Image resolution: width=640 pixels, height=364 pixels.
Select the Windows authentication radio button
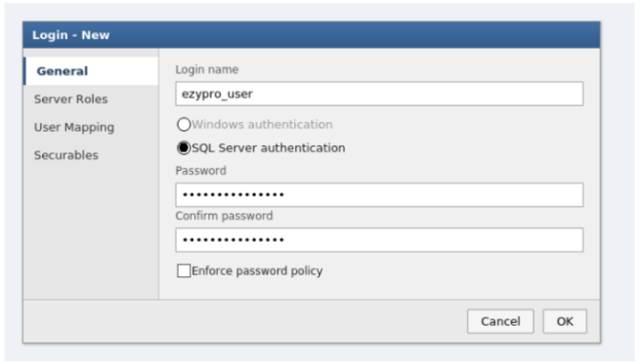[x=183, y=124]
